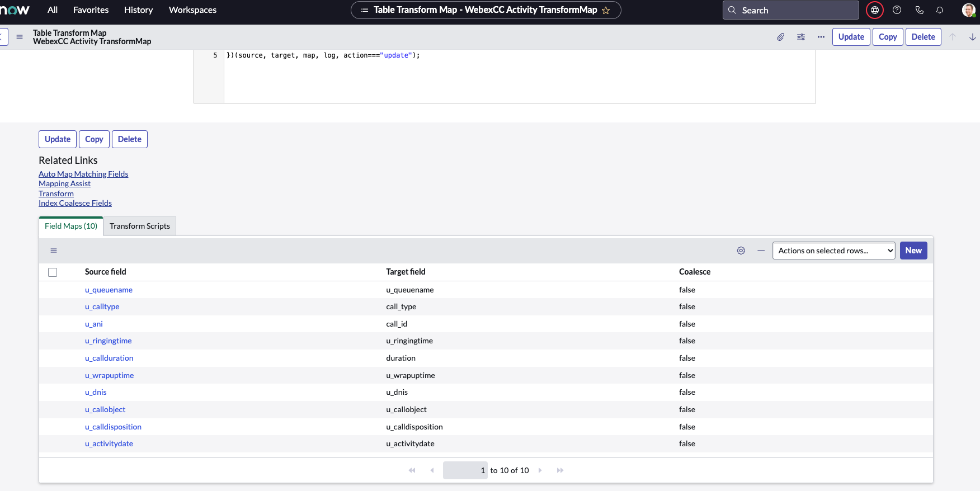Open u_calldisposition source field link

[113, 427]
